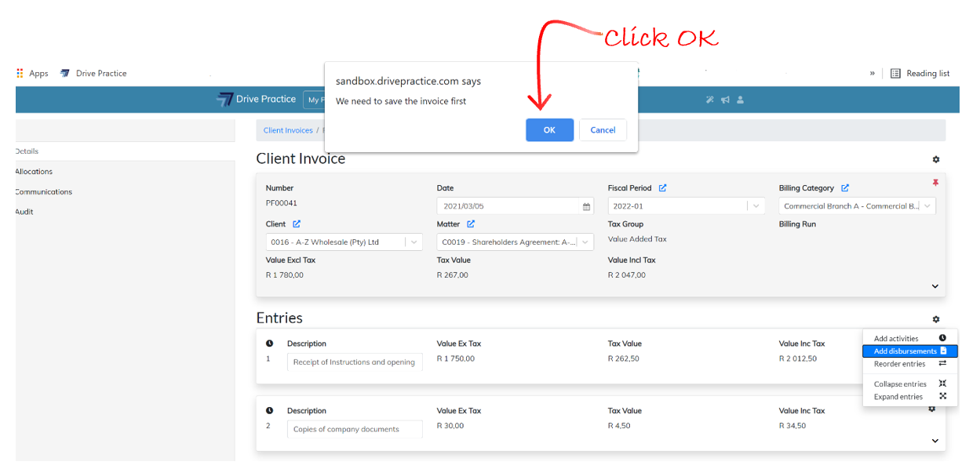Expand the Fiscal Period 2022-01 dropdown
Image resolution: width=980 pixels, height=469 pixels.
click(756, 206)
